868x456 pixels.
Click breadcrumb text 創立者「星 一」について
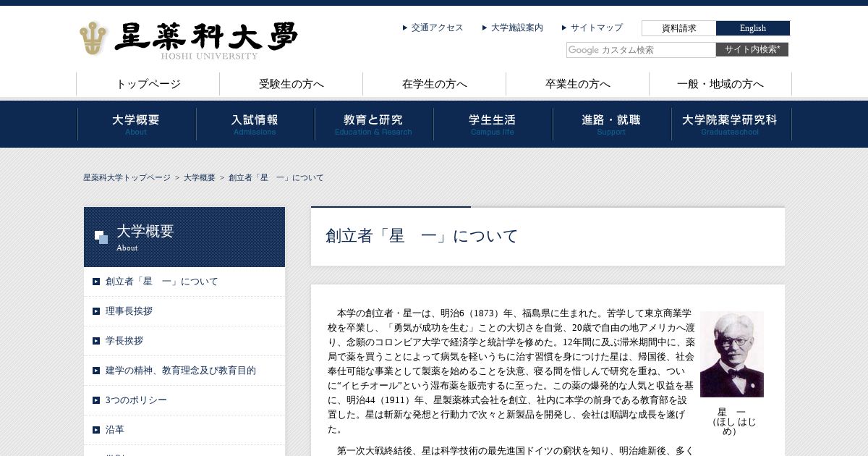[276, 177]
